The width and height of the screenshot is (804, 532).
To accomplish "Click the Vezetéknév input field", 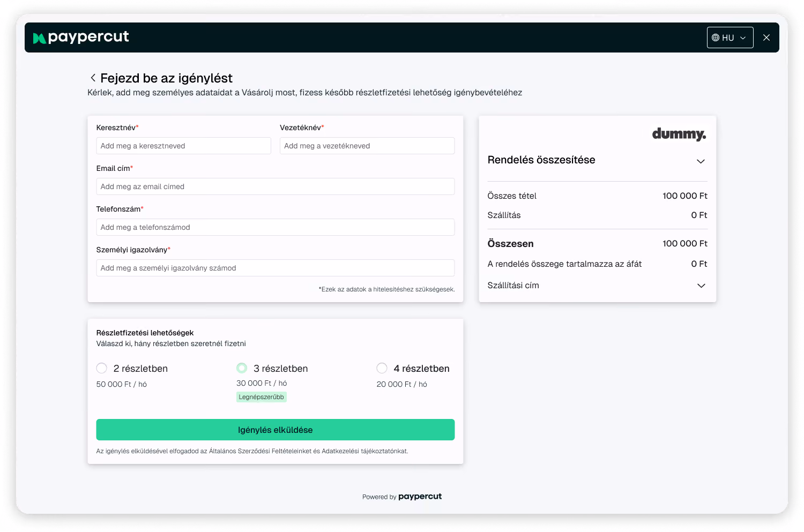I will (367, 146).
